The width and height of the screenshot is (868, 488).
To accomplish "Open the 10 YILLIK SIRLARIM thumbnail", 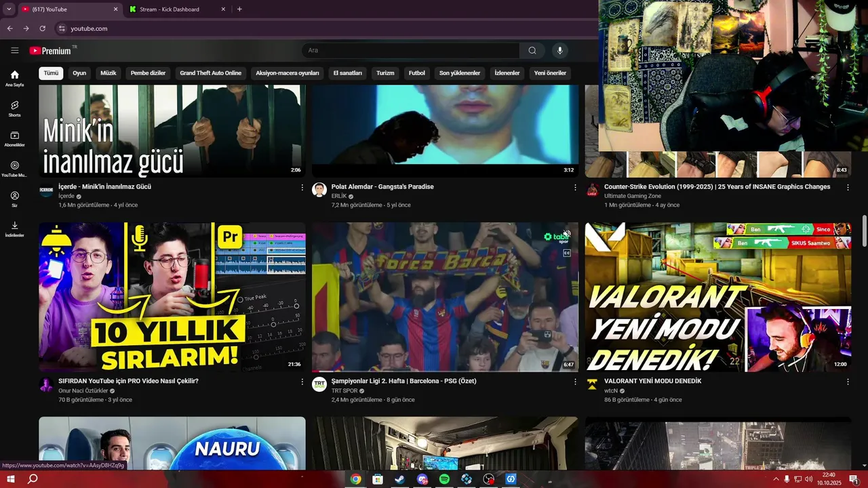I will [172, 297].
